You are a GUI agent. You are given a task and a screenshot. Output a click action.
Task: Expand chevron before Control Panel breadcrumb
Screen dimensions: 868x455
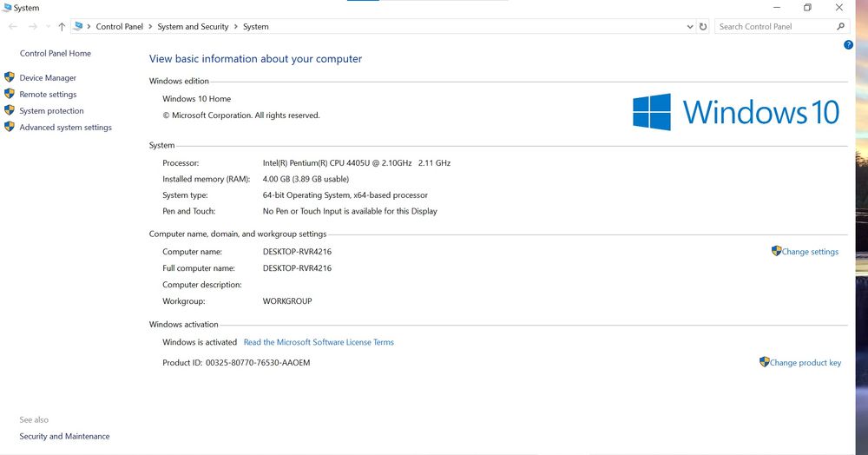pos(89,27)
